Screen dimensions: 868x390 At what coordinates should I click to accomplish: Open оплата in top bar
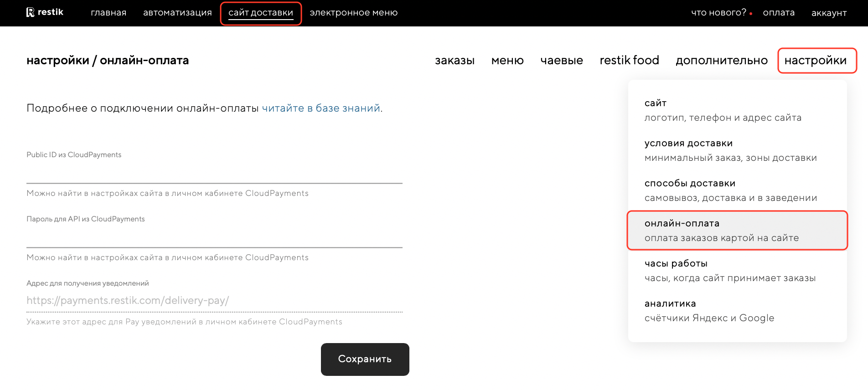coord(779,13)
